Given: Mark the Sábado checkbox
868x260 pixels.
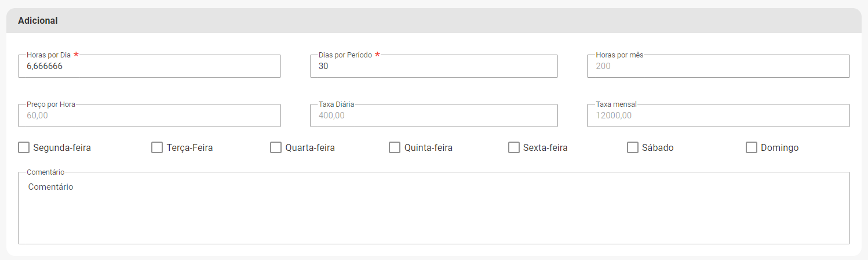Looking at the screenshot, I should pyautogui.click(x=633, y=147).
